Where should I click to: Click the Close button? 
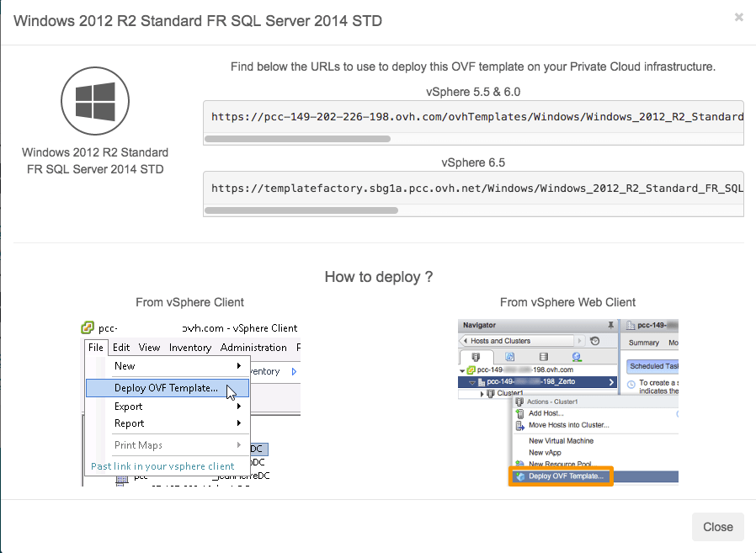(x=717, y=527)
